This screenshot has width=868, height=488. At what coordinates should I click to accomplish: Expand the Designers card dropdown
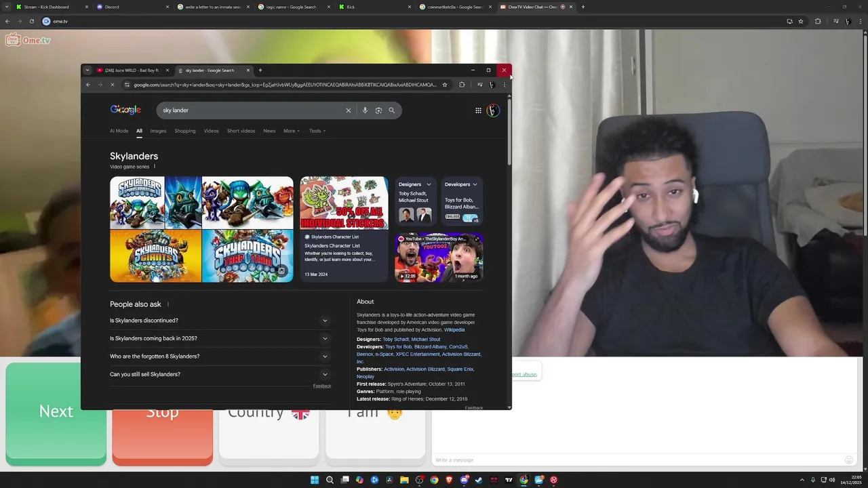pyautogui.click(x=429, y=184)
